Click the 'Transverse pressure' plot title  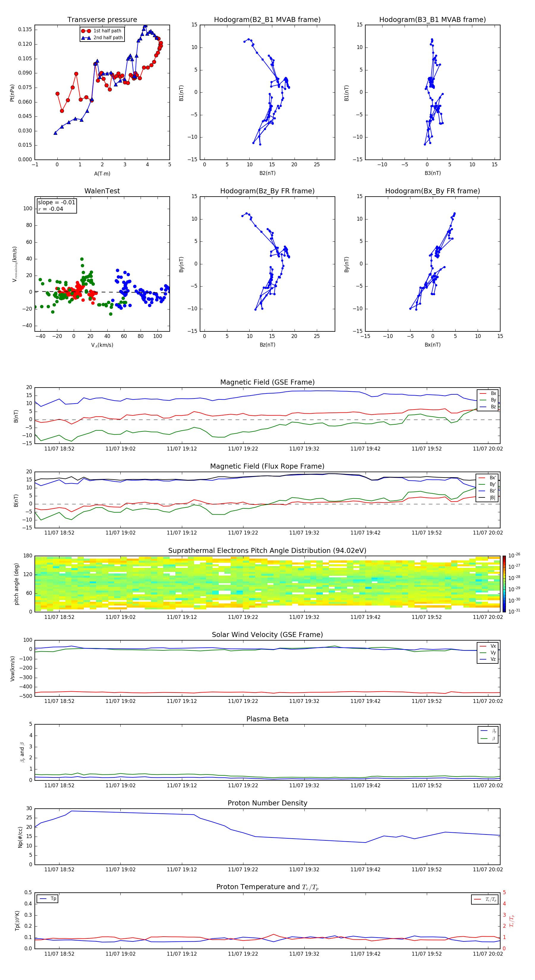click(102, 19)
